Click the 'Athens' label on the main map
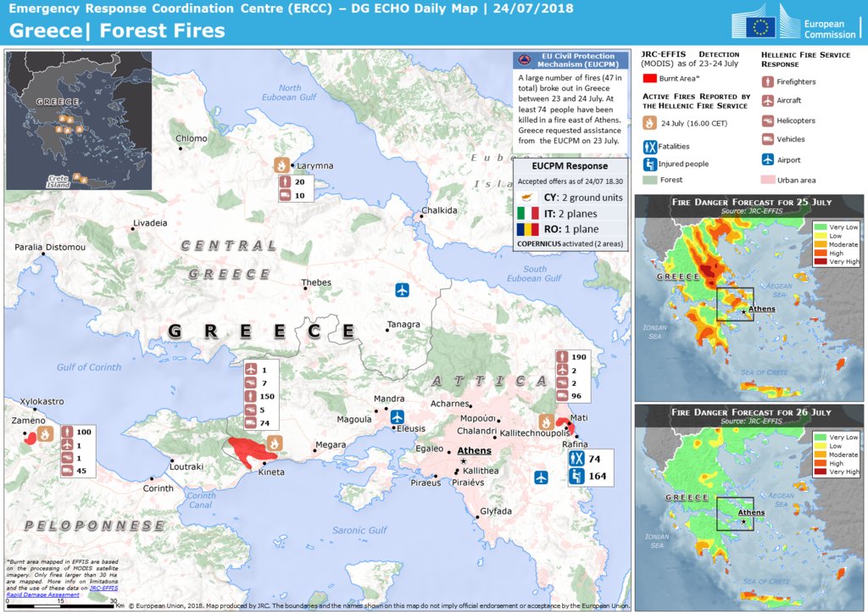Image resolution: width=868 pixels, height=614 pixels. click(x=475, y=450)
